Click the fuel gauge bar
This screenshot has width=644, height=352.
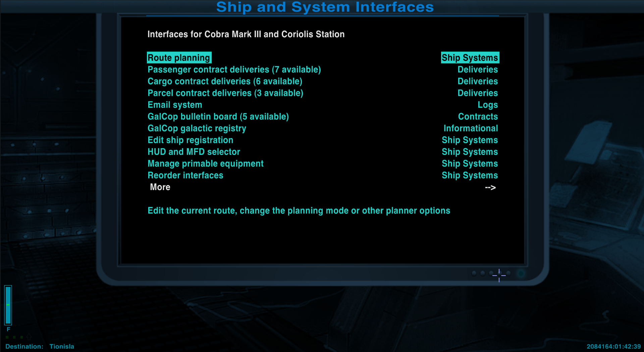coord(8,305)
